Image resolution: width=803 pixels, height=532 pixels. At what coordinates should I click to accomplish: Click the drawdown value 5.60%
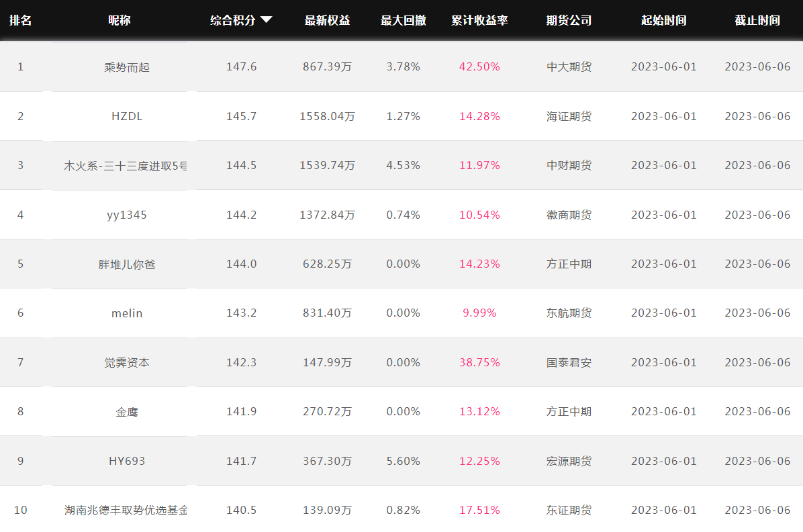(x=404, y=462)
